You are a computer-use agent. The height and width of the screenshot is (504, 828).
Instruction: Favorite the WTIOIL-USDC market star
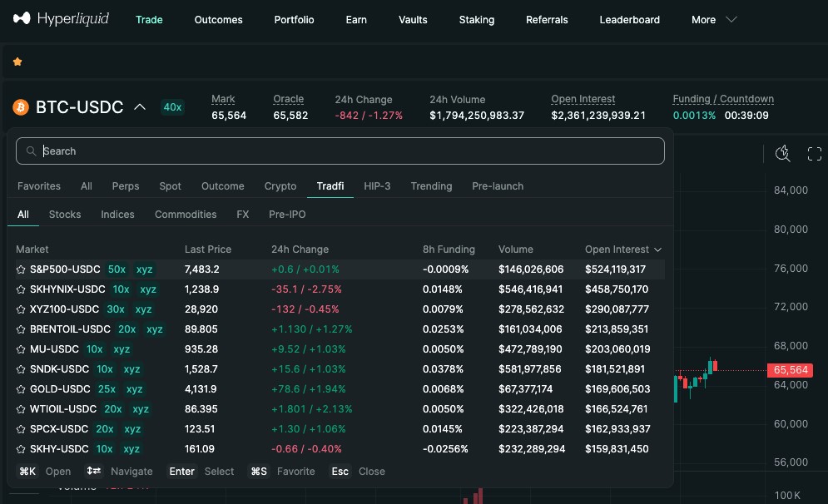[21, 409]
